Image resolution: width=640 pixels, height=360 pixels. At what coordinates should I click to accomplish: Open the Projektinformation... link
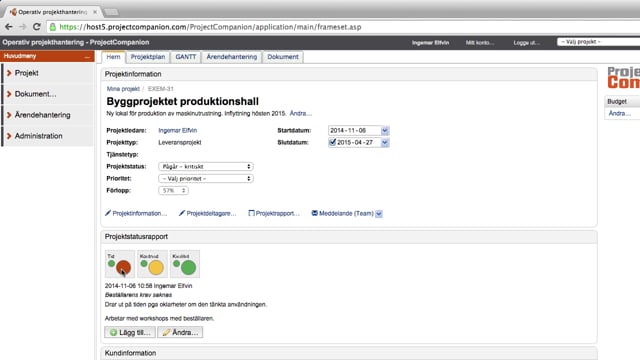click(140, 213)
